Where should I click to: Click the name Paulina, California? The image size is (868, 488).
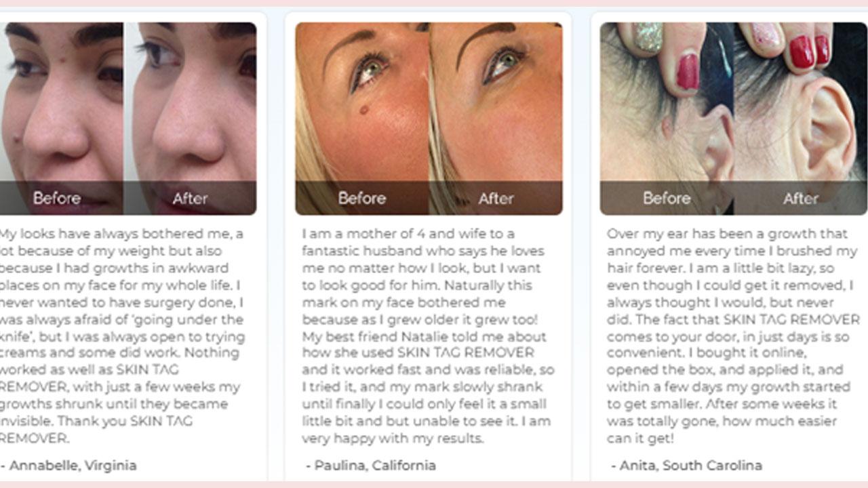coord(371,466)
